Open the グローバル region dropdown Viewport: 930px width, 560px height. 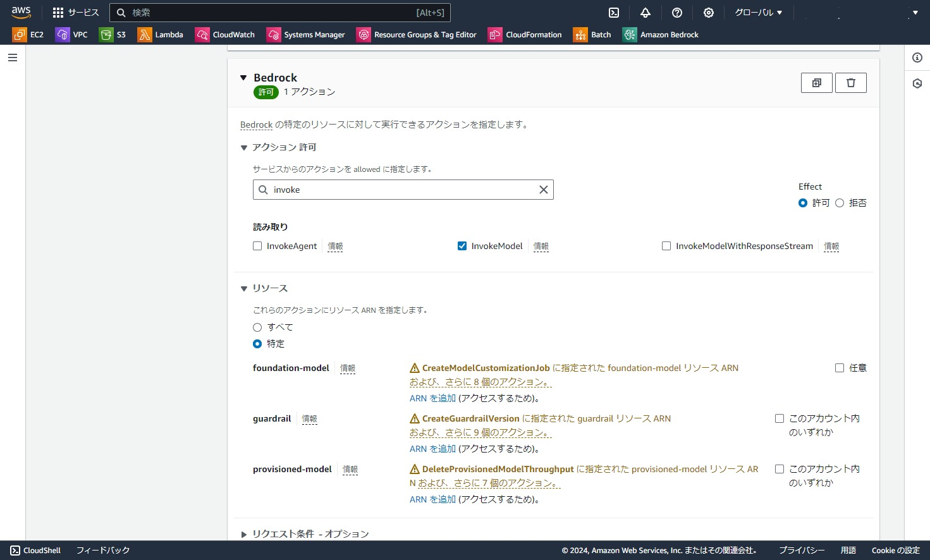pyautogui.click(x=758, y=13)
